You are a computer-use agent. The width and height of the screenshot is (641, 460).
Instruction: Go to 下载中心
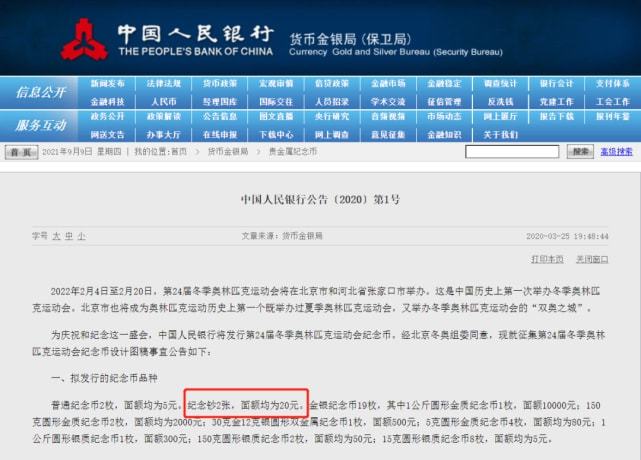point(276,135)
